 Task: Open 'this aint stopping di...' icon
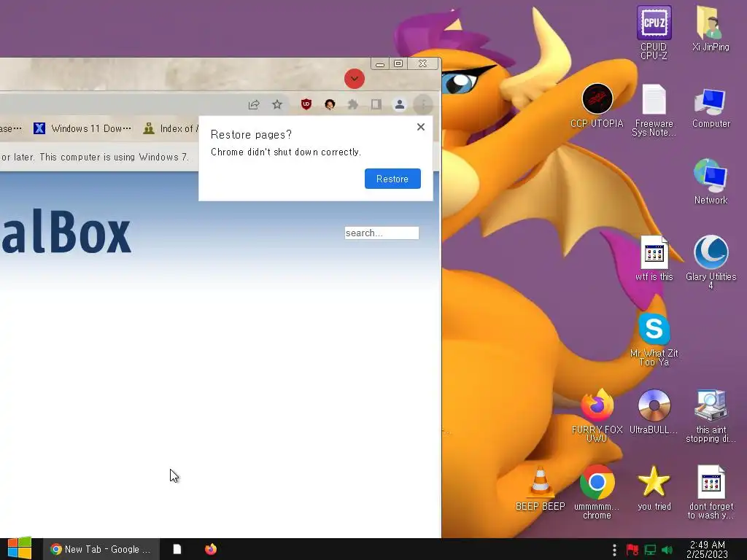[711, 416]
